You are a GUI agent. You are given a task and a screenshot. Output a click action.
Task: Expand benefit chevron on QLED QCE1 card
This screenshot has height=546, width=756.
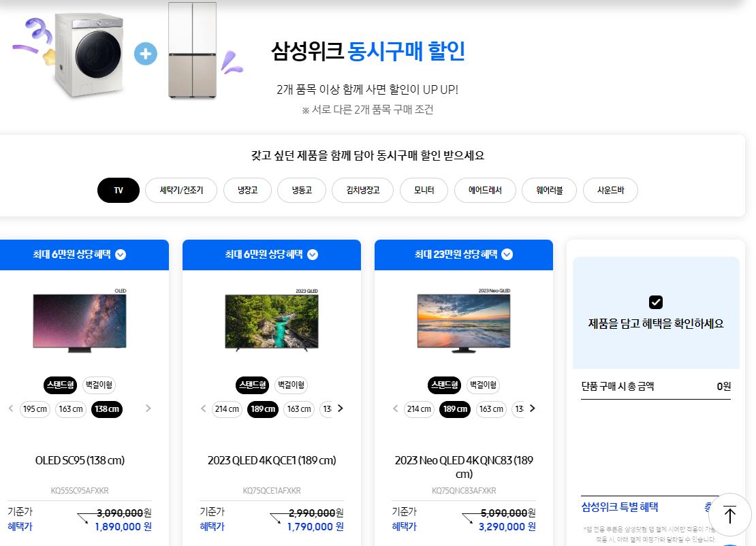(313, 255)
